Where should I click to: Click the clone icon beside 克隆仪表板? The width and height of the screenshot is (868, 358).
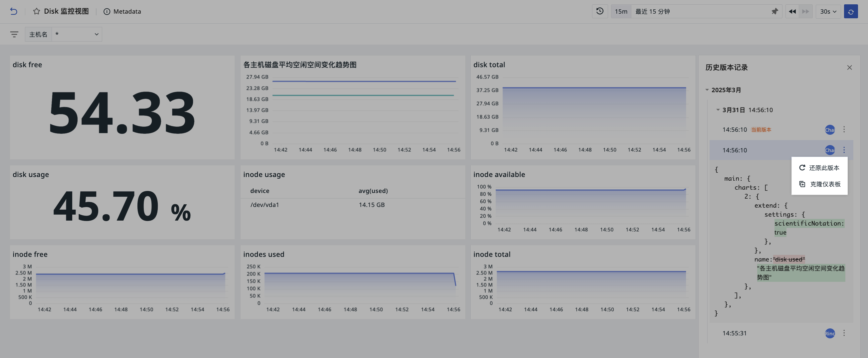(x=802, y=184)
